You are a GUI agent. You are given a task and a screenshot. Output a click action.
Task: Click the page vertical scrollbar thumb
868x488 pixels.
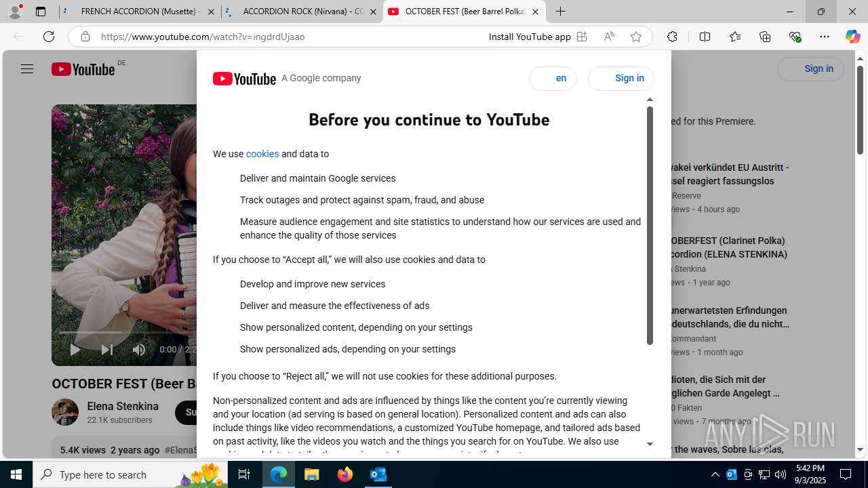tap(860, 109)
